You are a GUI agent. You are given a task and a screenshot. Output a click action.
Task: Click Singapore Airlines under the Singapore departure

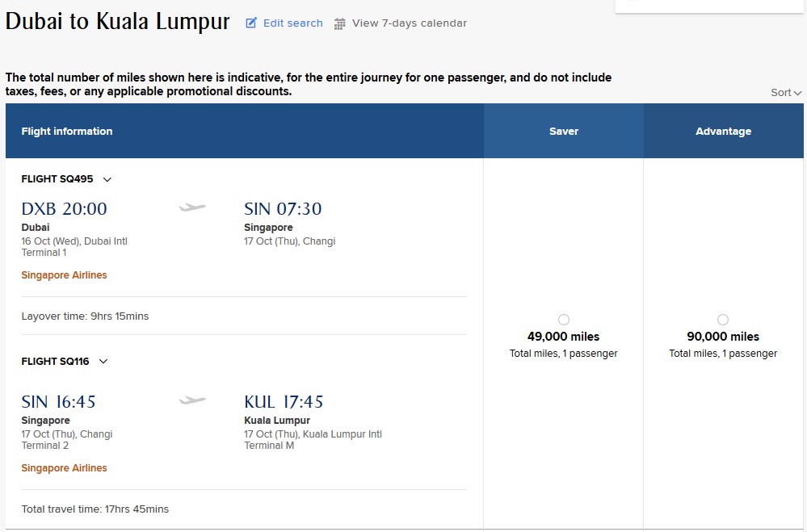tap(64, 468)
